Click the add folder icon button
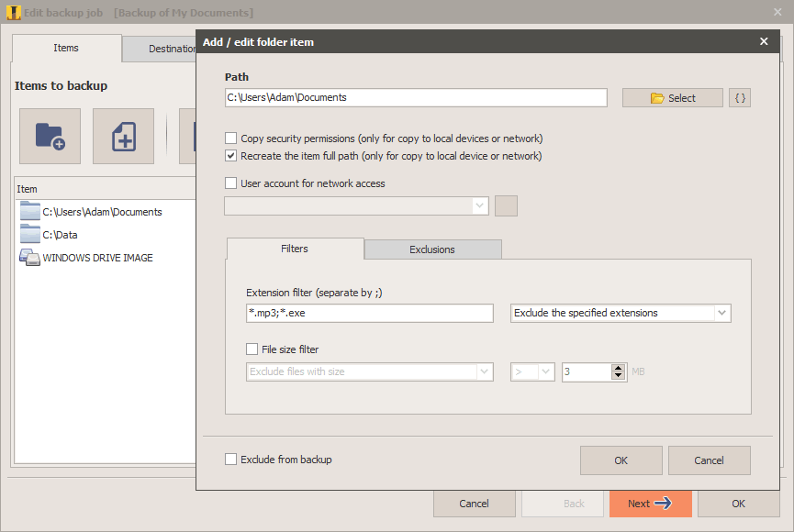Screen dimensions: 794x532 pos(50,137)
